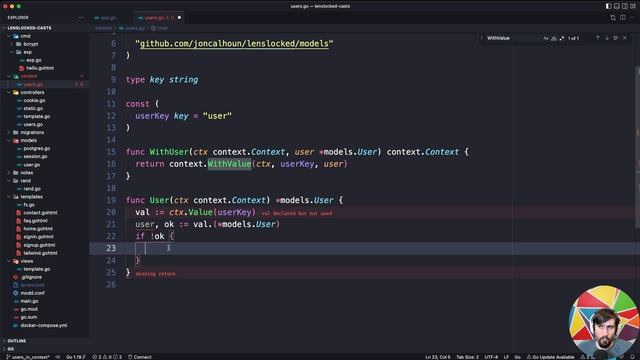Split the editor right
The image size is (640, 360).
pos(622,18)
